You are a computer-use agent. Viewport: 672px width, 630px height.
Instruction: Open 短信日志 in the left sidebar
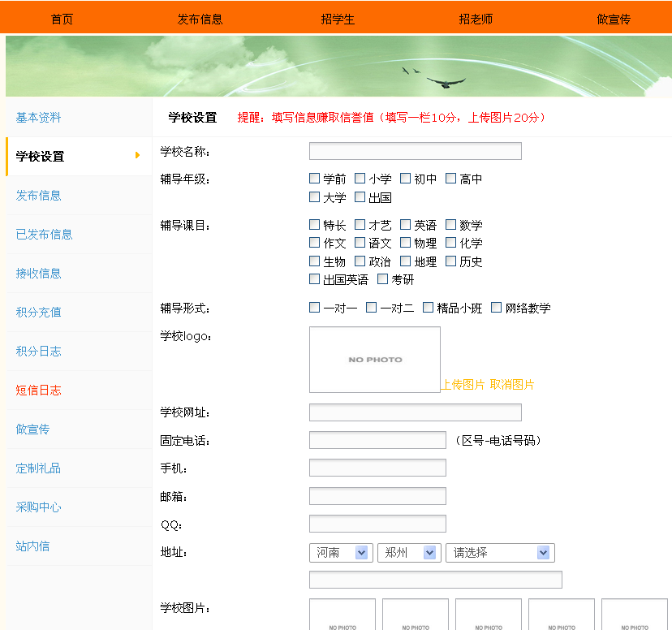tap(39, 391)
